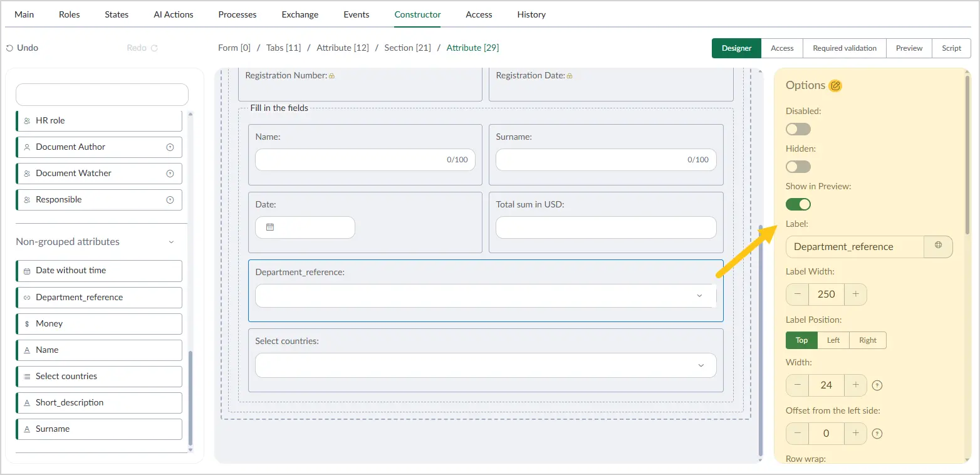Viewport: 980px width, 475px height.
Task: Click the calendar icon of Date without time
Action: [x=27, y=271]
